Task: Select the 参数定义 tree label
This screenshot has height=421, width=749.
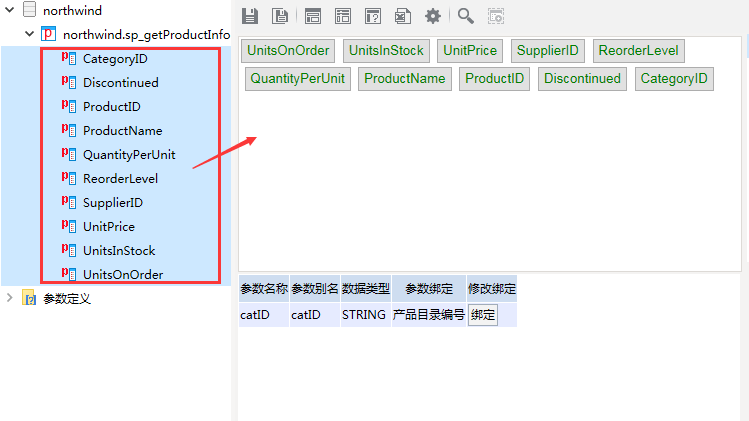Action: [x=67, y=299]
